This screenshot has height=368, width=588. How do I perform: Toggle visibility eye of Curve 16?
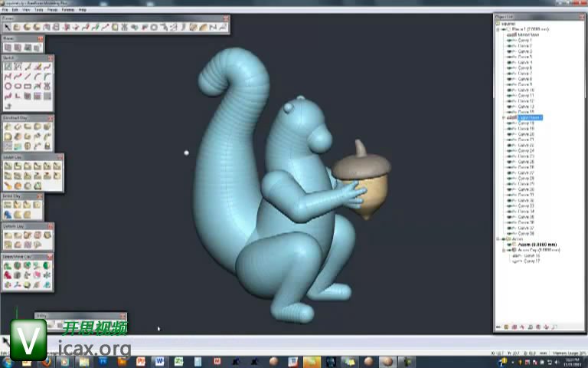click(x=515, y=256)
